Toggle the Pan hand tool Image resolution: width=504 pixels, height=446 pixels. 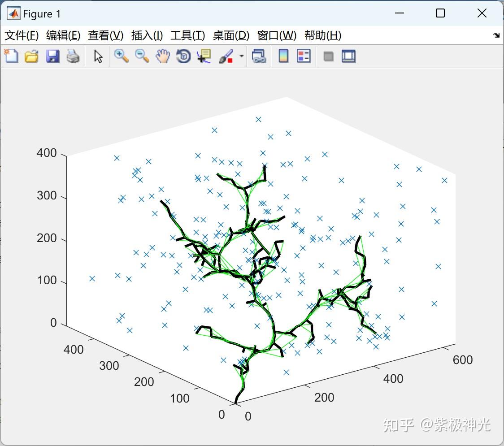pyautogui.click(x=162, y=56)
